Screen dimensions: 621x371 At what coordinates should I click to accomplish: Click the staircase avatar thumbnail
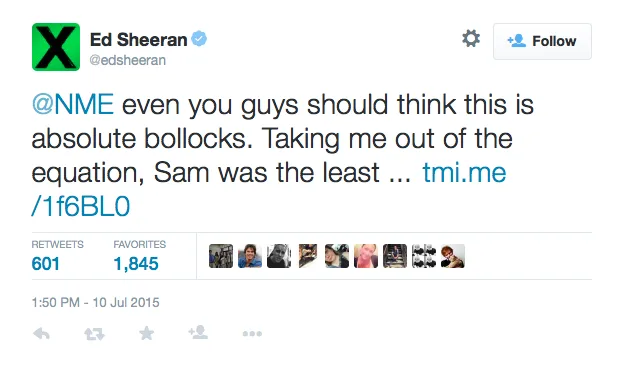pos(395,256)
